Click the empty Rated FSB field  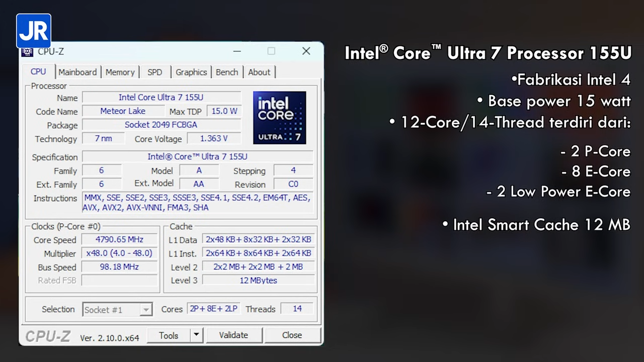119,281
